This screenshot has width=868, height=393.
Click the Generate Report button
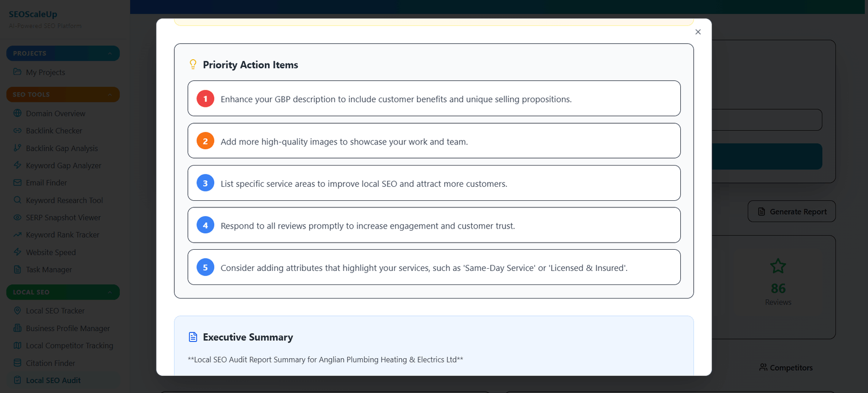click(x=792, y=212)
